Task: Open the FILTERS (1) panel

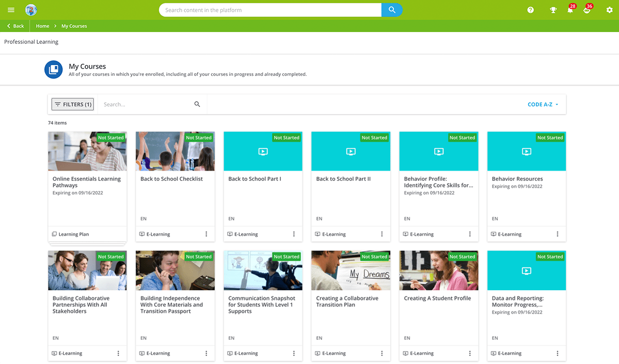Action: point(73,104)
